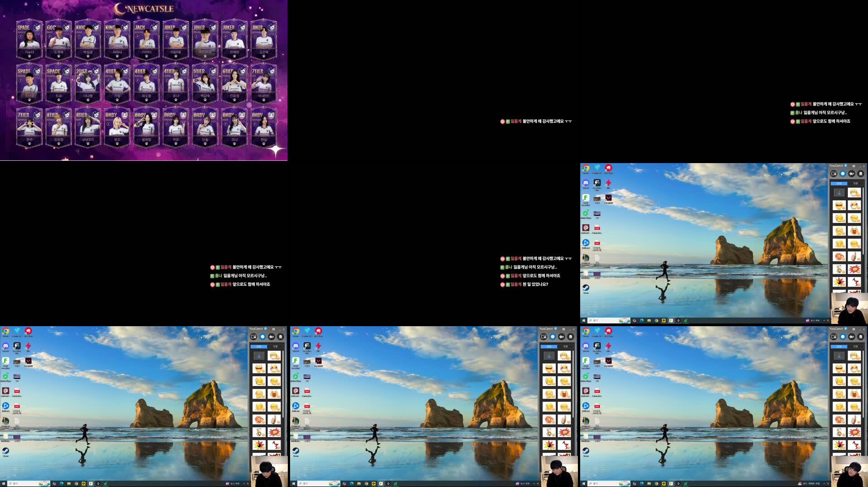Click YouCam download-more tile in middle-right feed
Screen dimensions: 868x487
tap(839, 193)
